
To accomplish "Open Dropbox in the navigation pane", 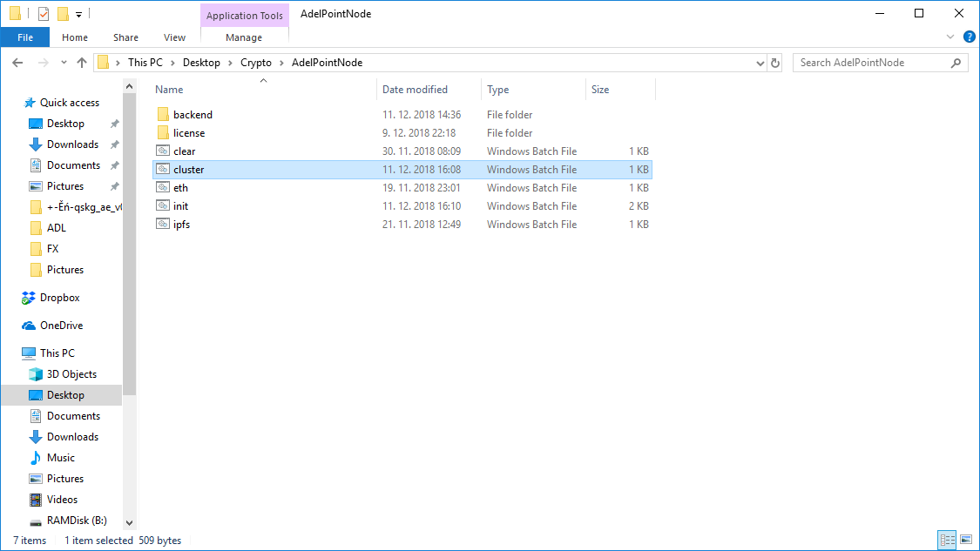I will point(59,298).
